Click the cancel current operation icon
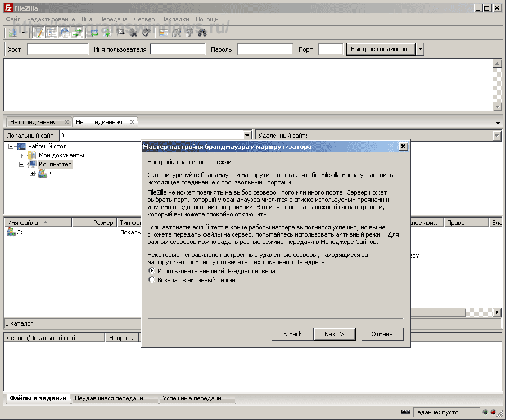 (121, 33)
